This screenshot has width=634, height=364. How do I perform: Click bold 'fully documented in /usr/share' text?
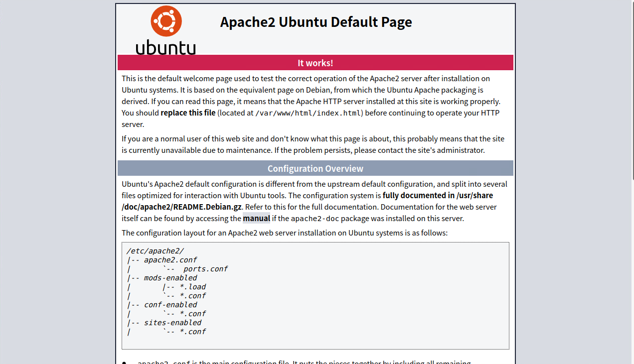(438, 195)
